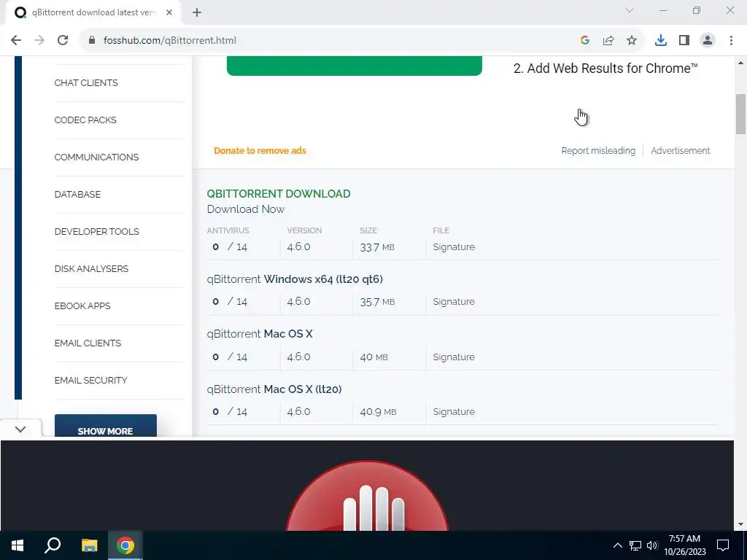Open notification center icon
Screen dimensions: 747x560
(723, 545)
